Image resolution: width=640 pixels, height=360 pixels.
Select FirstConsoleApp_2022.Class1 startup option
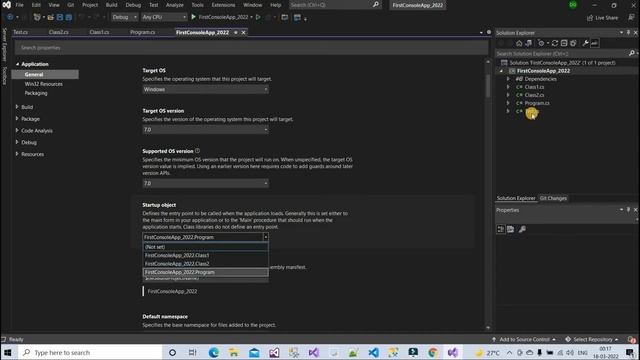205,256
